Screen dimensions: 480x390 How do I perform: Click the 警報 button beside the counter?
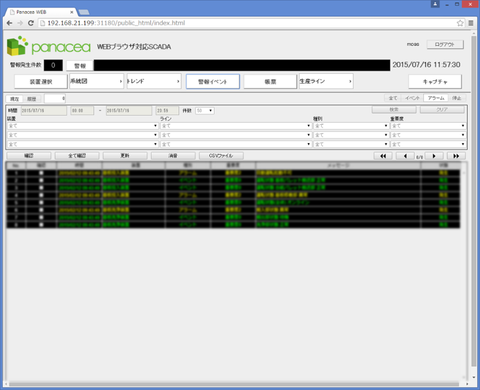coord(80,66)
